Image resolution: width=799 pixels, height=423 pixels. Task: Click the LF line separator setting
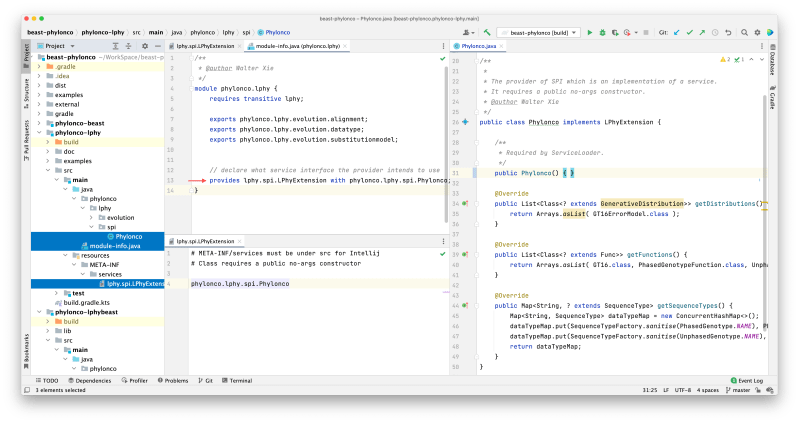[x=666, y=390]
